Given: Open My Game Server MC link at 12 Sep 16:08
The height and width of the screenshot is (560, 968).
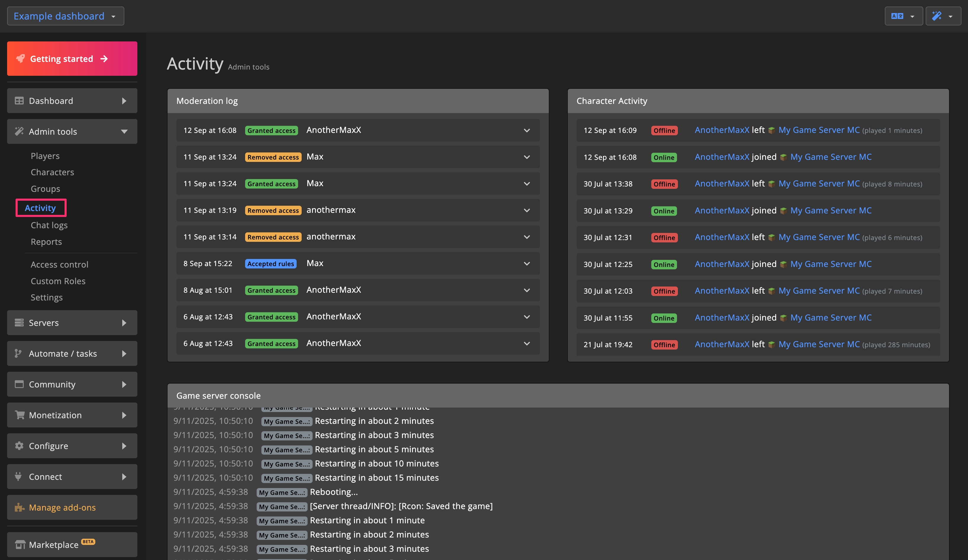Looking at the screenshot, I should pos(830,157).
